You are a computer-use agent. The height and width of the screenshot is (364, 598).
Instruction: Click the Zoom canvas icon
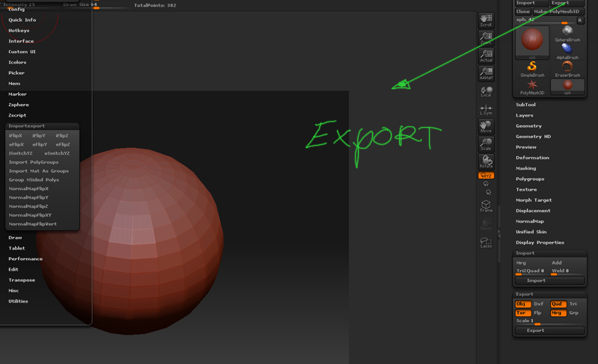pyautogui.click(x=486, y=37)
